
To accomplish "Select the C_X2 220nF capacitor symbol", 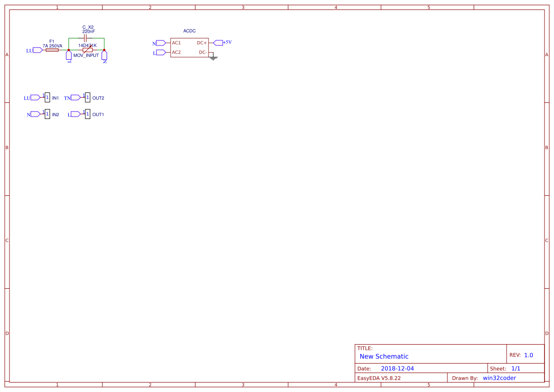I will click(x=85, y=37).
